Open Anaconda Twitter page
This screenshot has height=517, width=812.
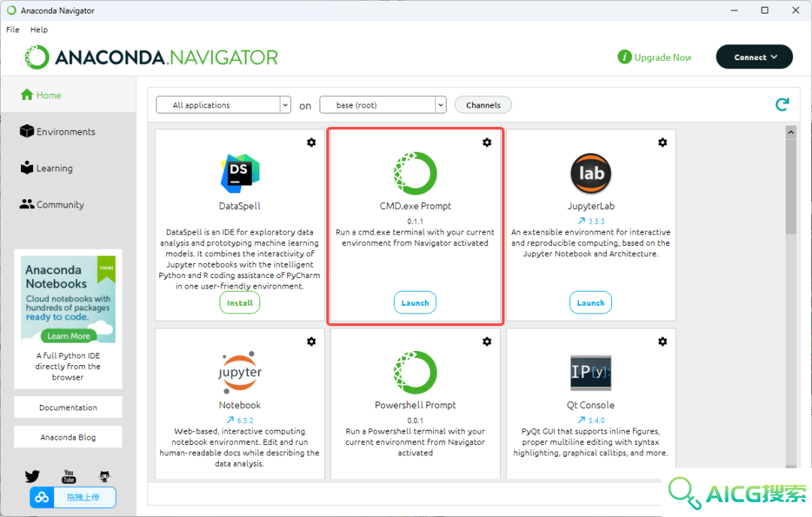(x=32, y=476)
